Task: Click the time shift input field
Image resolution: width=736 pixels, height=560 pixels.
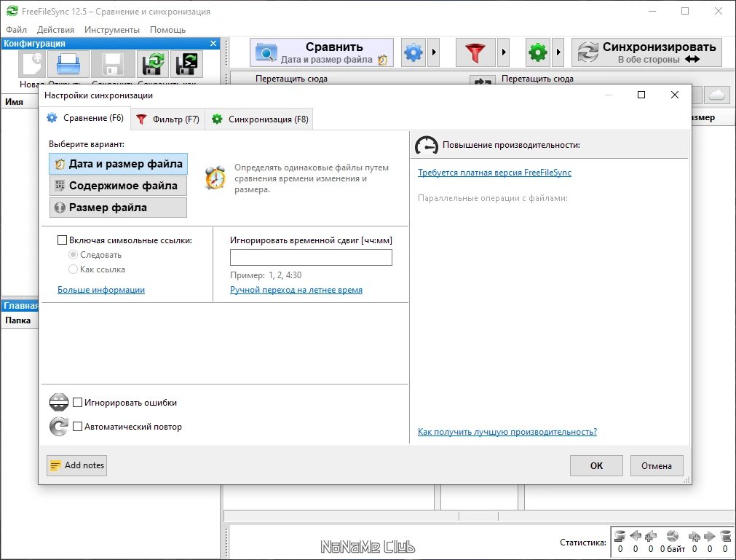Action: coord(311,257)
